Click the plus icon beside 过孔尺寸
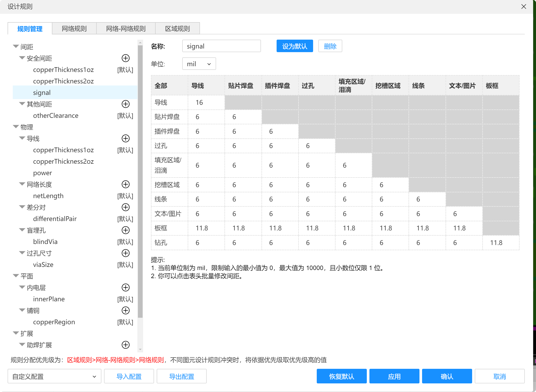Image resolution: width=536 pixels, height=392 pixels. tap(126, 253)
